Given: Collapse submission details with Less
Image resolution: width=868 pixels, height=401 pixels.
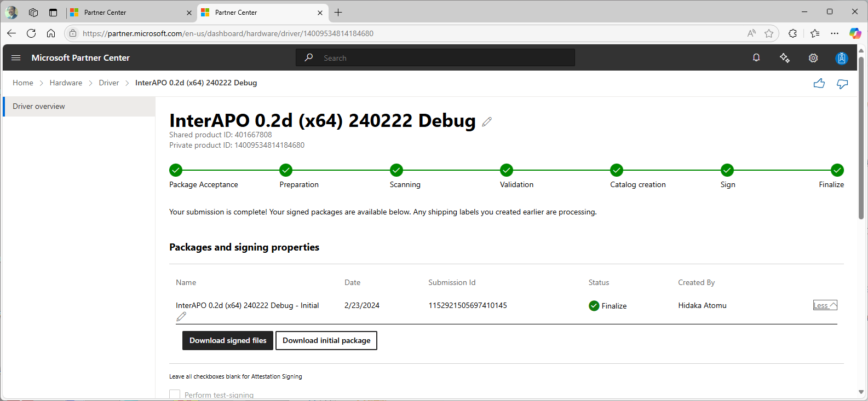Looking at the screenshot, I should click(825, 305).
